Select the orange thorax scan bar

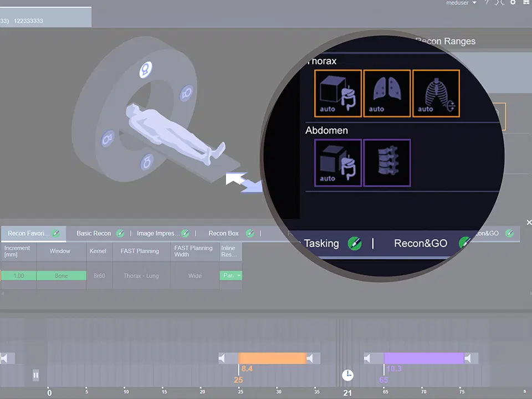tap(272, 359)
